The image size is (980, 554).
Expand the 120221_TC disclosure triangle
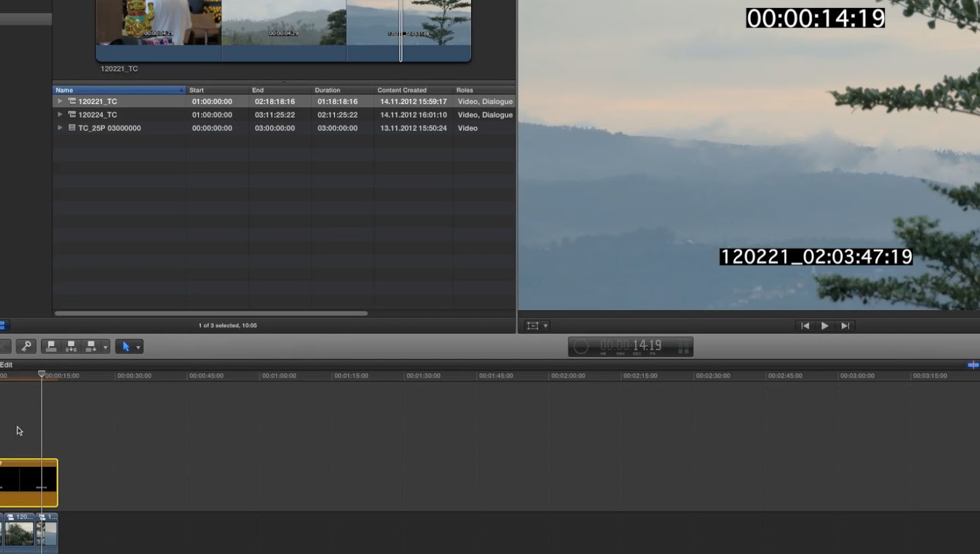pyautogui.click(x=59, y=101)
